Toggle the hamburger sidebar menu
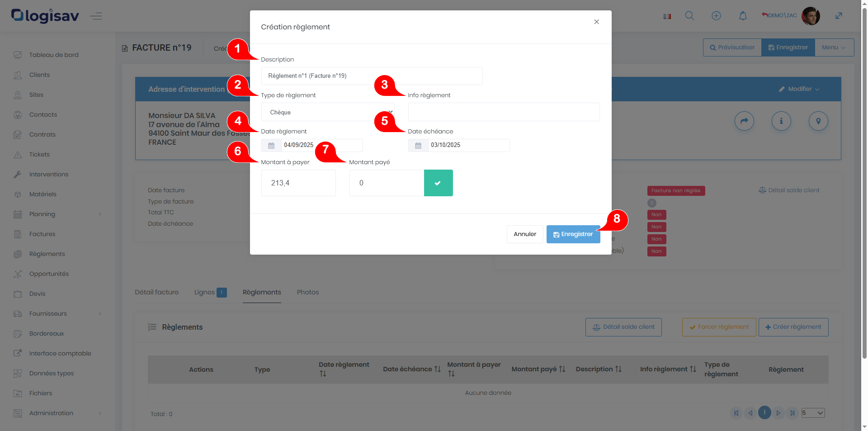 click(96, 16)
